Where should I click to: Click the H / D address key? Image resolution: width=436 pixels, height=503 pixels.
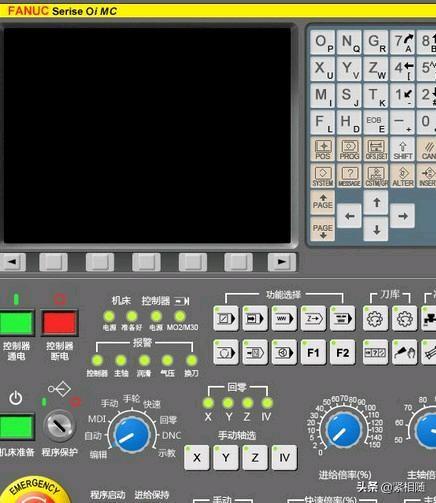pos(349,123)
